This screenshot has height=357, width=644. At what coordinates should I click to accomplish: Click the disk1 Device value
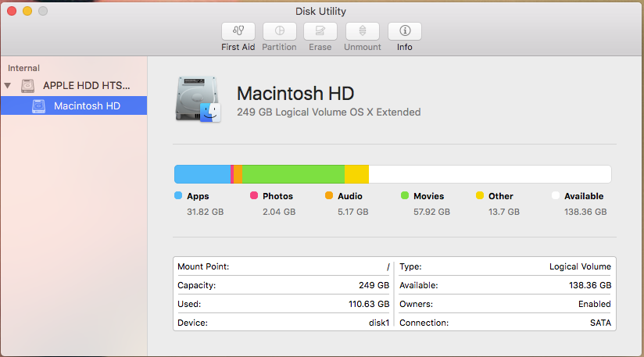pyautogui.click(x=379, y=323)
